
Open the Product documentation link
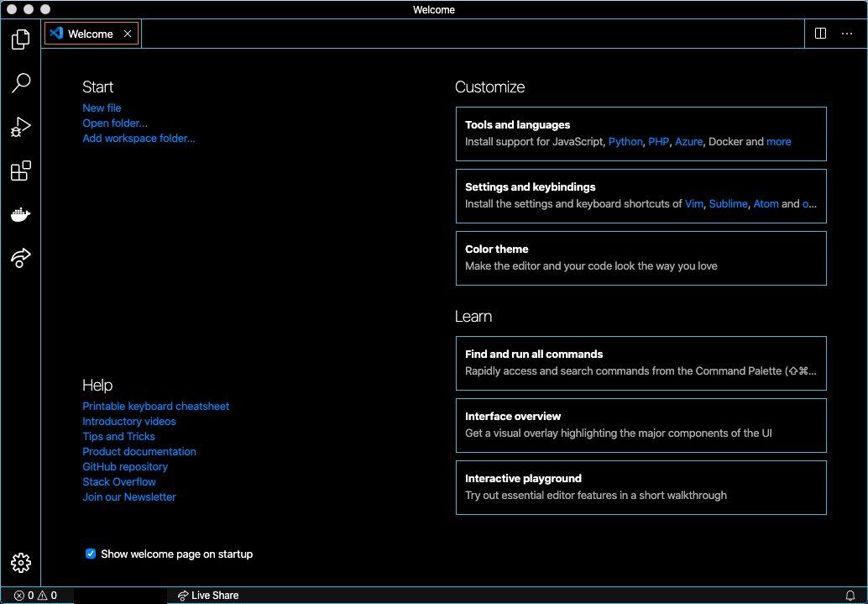pyautogui.click(x=139, y=452)
